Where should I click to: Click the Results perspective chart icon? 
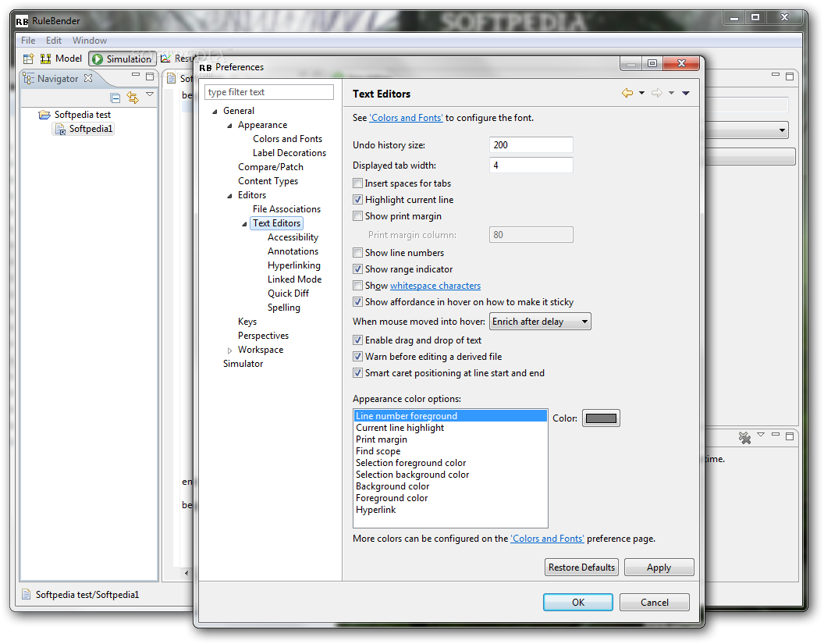click(x=165, y=59)
